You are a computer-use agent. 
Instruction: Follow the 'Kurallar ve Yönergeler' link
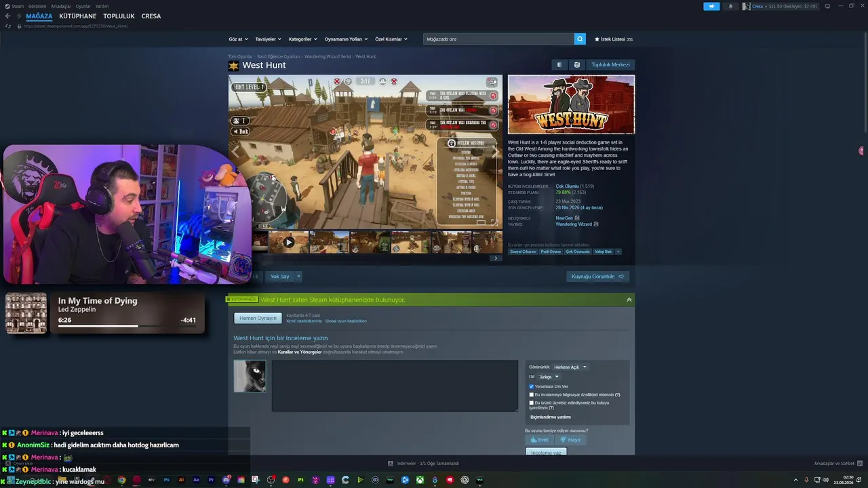coord(300,352)
